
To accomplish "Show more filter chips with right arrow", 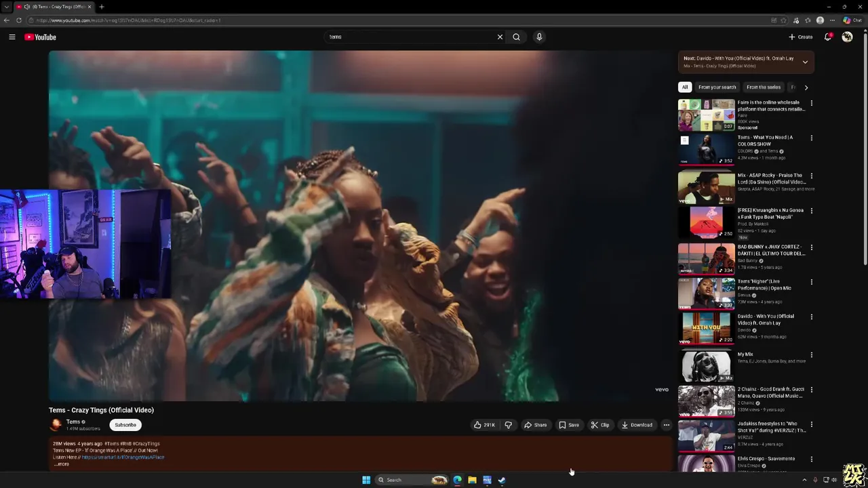I will click(x=806, y=87).
